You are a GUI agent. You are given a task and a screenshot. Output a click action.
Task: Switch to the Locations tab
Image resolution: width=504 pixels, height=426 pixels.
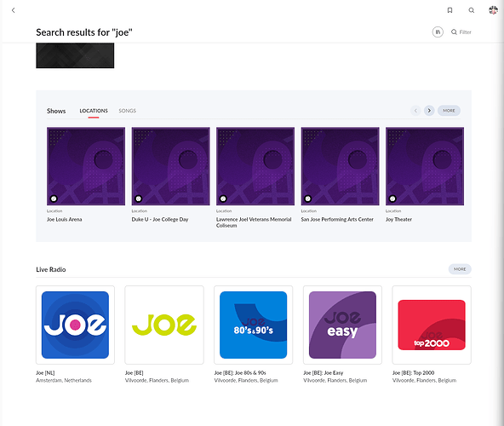tap(94, 111)
